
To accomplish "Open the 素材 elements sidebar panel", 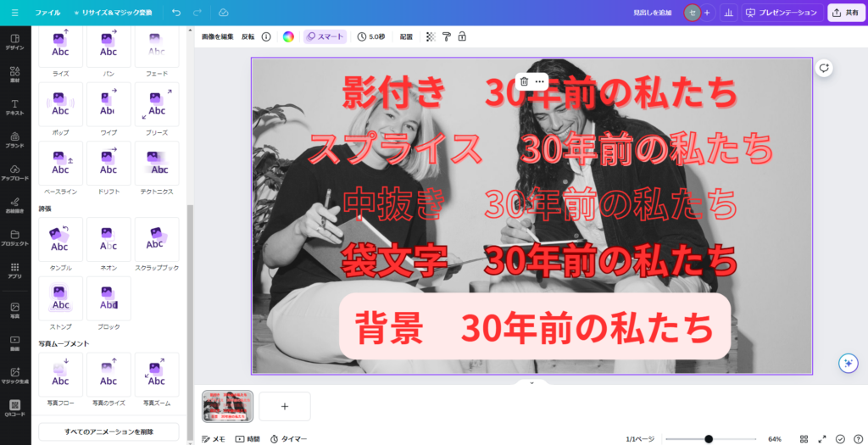I will [x=15, y=75].
